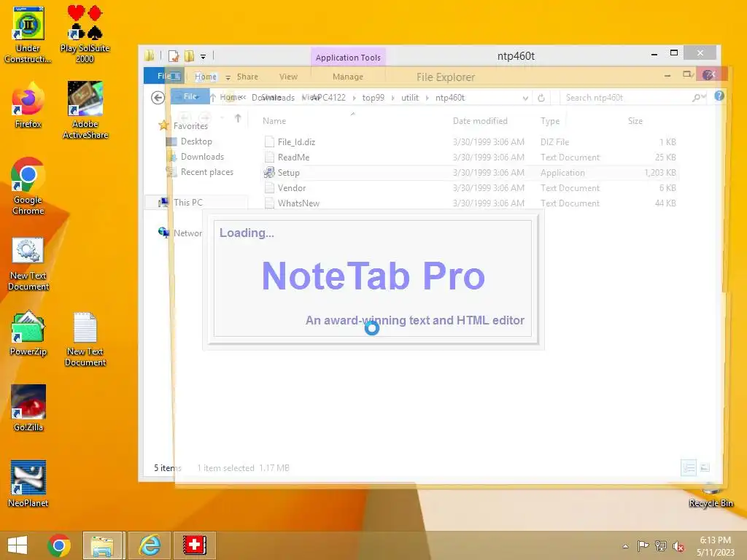Select the Setup application file
Viewport: 747px width, 560px height.
click(288, 172)
